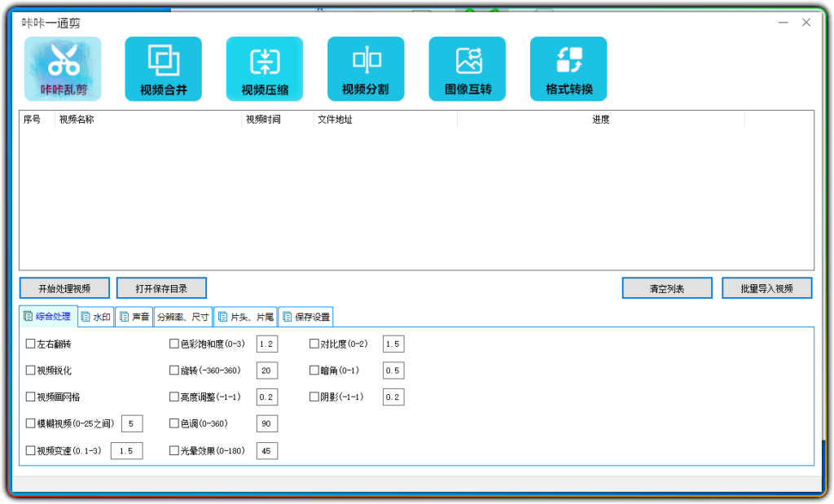This screenshot has width=834, height=504.
Task: Clear the video list via 清空列表
Action: click(666, 287)
